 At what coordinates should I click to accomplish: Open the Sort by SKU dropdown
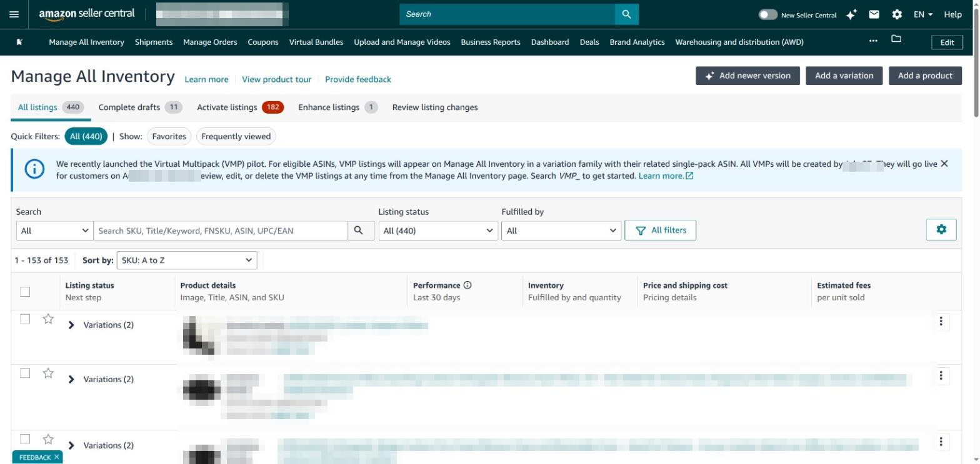point(186,260)
